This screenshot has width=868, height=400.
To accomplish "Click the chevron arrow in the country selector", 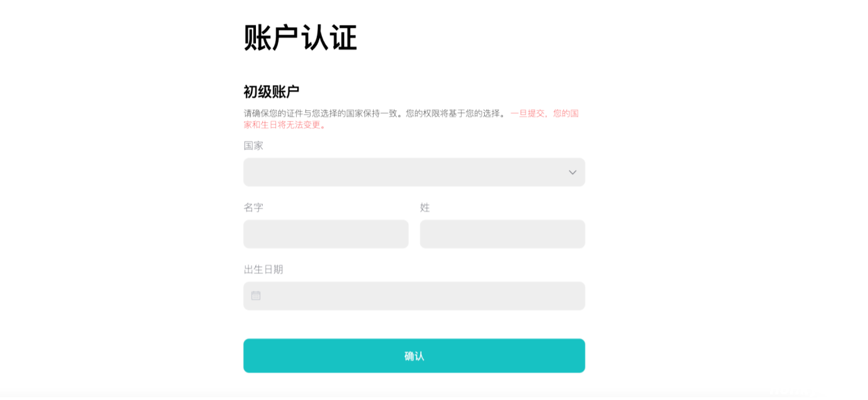I will pos(572,172).
